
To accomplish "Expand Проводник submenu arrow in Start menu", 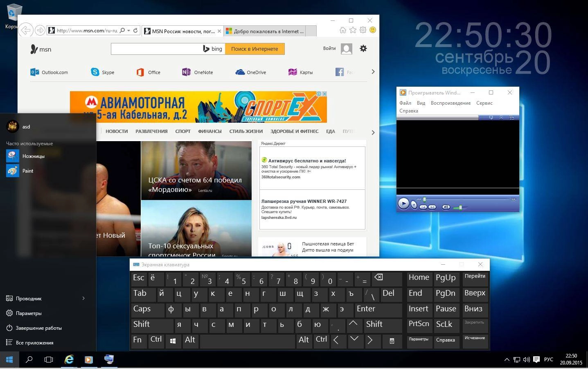I will (x=83, y=298).
